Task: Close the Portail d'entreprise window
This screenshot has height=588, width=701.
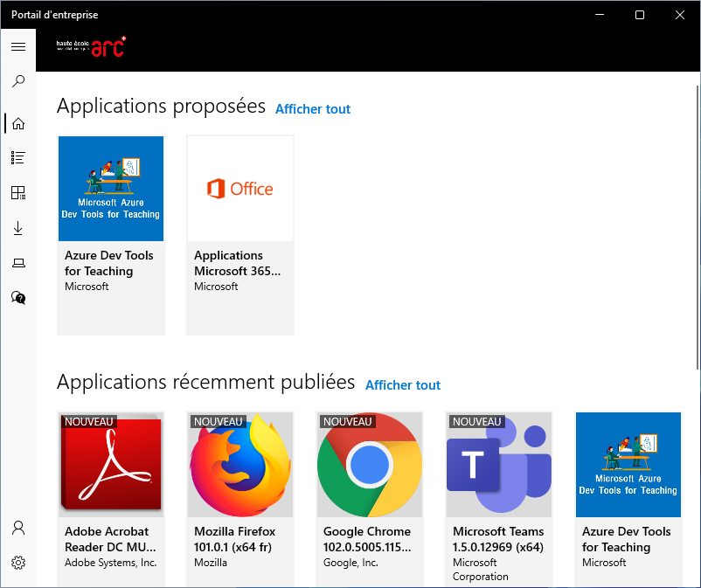Action: [x=679, y=15]
